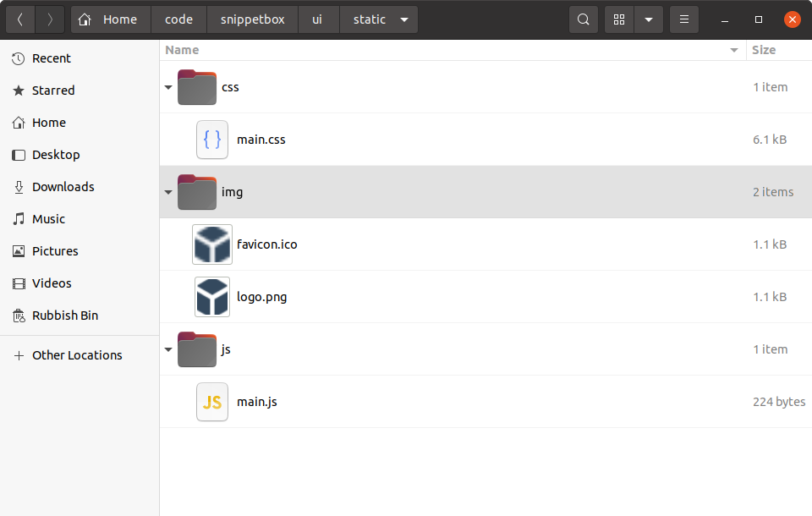The width and height of the screenshot is (812, 516).
Task: Go back with the left arrow
Action: point(20,19)
